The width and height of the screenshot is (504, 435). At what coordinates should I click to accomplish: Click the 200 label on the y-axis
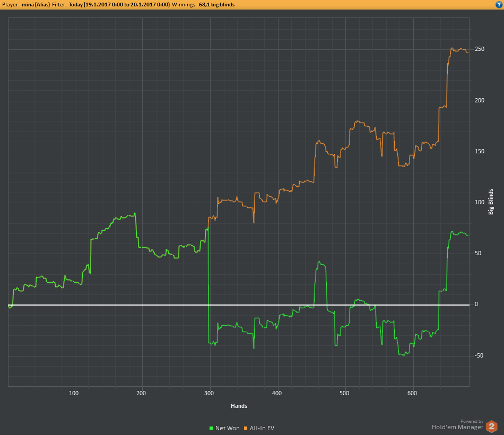coord(480,101)
